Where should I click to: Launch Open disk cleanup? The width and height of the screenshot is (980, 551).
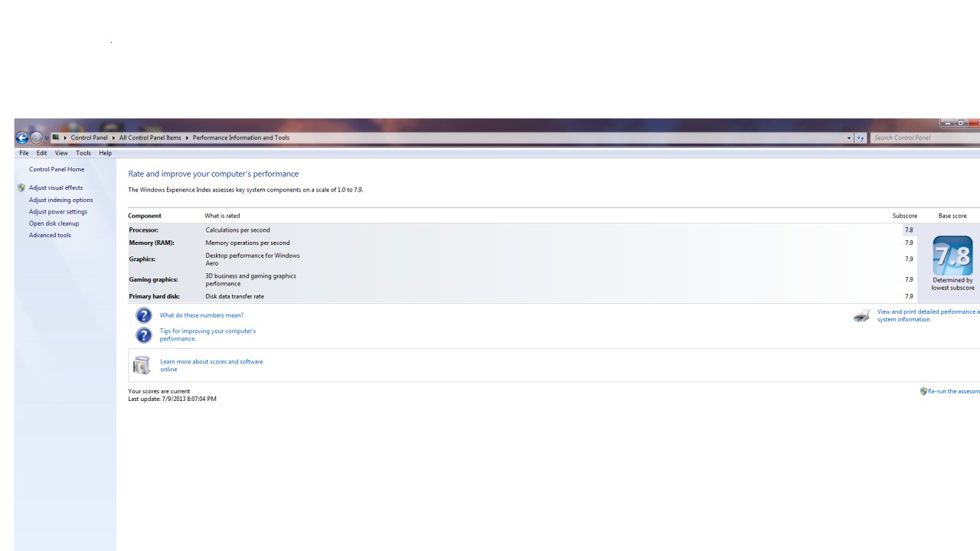[x=54, y=223]
